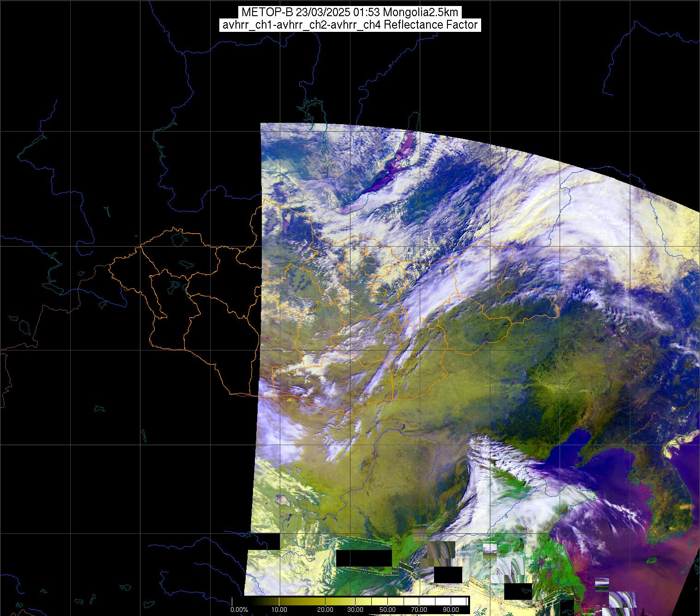Click the METOP-B 23/03/2025 01:53 Mongolia2.5km title
Viewport: 700px width, 616px height.
[350, 12]
